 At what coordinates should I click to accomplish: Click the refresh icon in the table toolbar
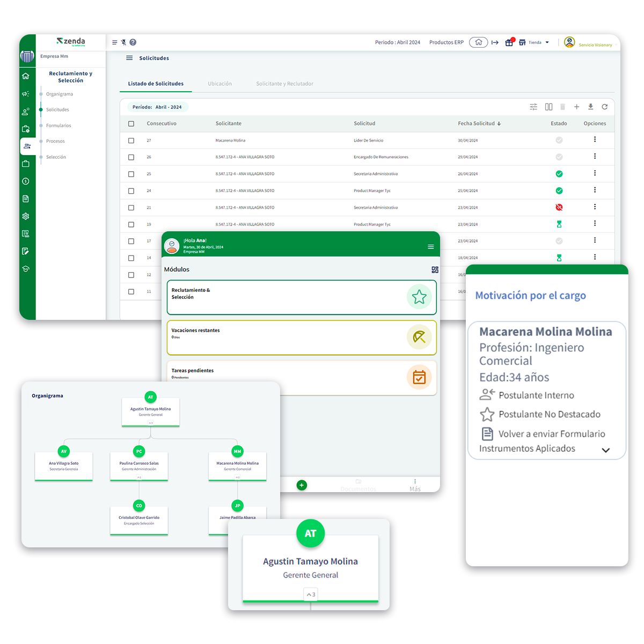[x=604, y=107]
